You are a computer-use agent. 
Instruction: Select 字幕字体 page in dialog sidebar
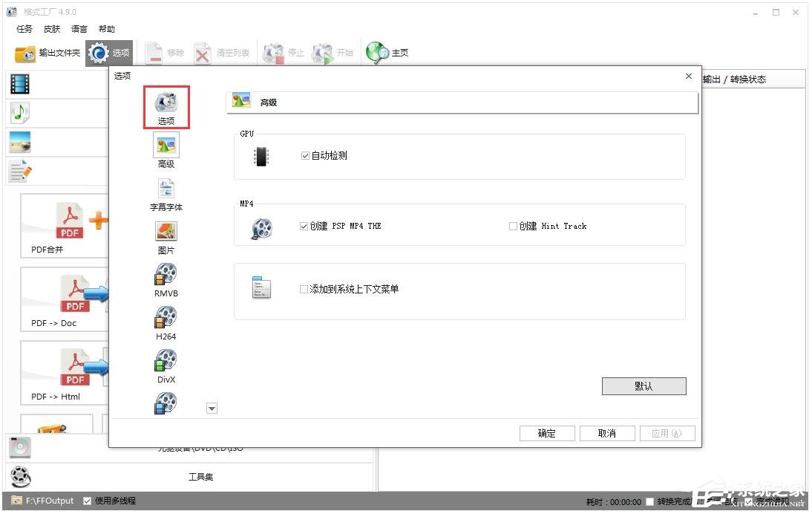(166, 195)
